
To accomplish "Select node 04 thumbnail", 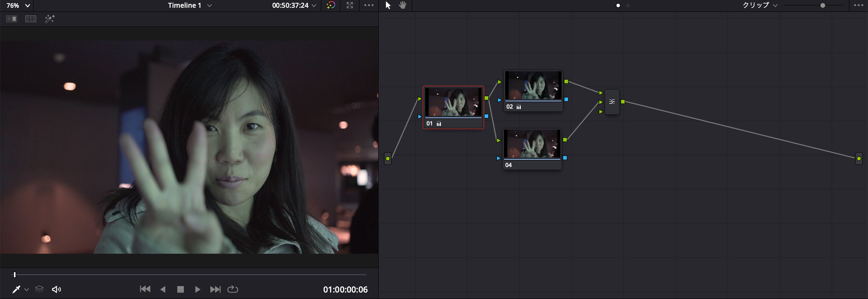I will tap(532, 144).
